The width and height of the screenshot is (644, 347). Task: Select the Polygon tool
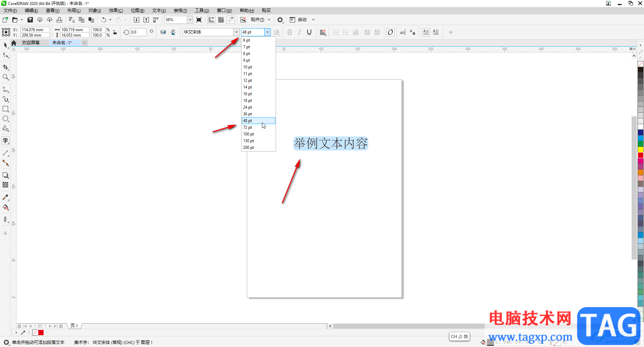click(5, 128)
